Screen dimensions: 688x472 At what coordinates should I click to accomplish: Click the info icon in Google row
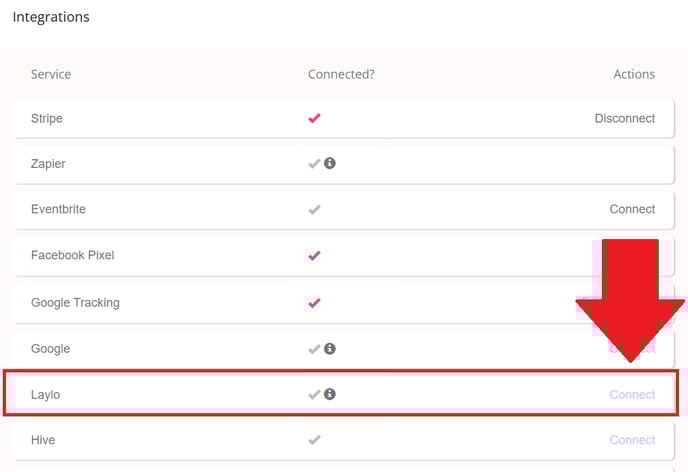330,348
